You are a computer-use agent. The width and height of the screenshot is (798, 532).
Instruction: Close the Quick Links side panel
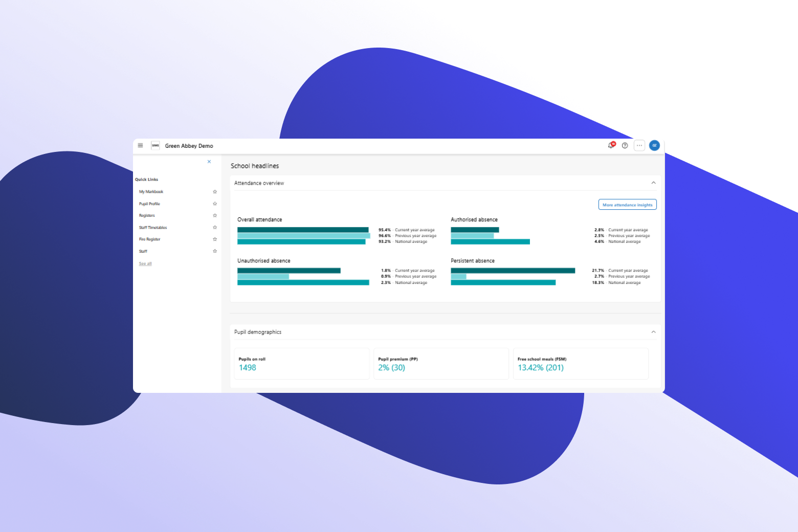click(x=209, y=162)
